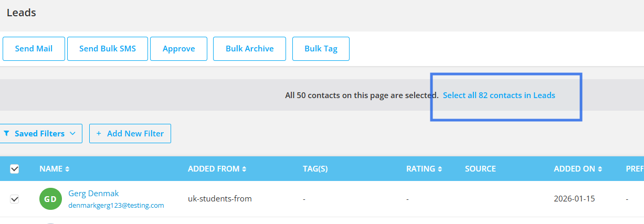Uncheck the header select-all checkbox
This screenshot has height=224, width=644.
click(15, 169)
